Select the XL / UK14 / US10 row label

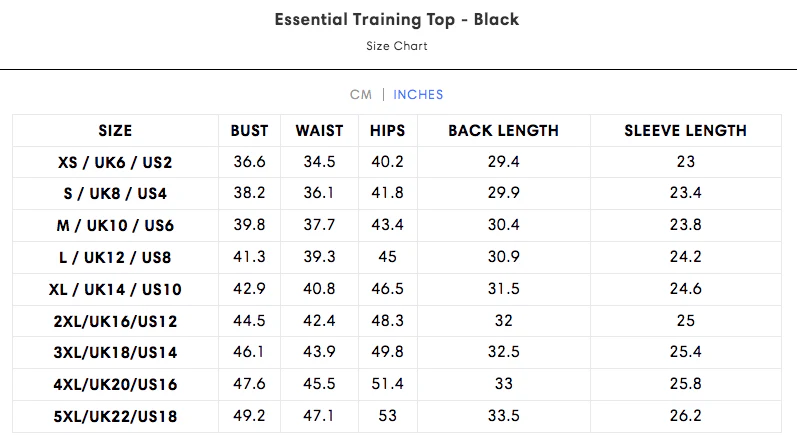[115, 290]
